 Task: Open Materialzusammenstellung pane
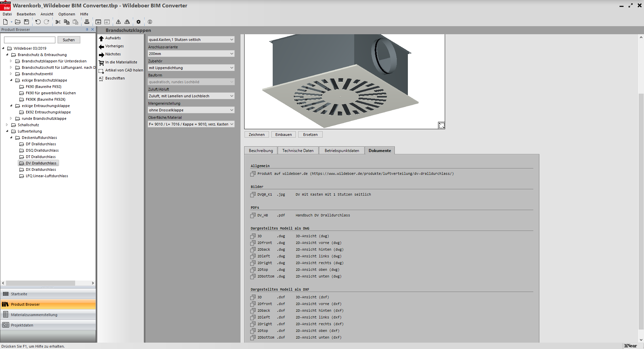click(48, 315)
